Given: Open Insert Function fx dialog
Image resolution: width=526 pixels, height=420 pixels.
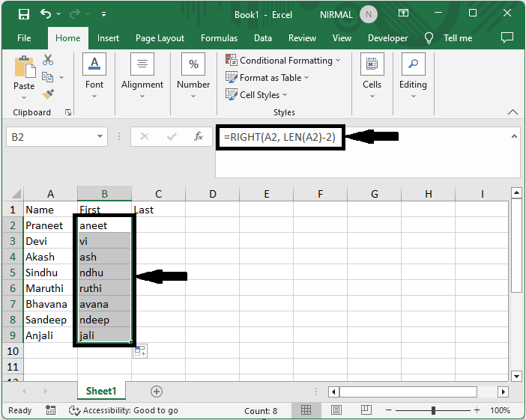Looking at the screenshot, I should click(199, 136).
